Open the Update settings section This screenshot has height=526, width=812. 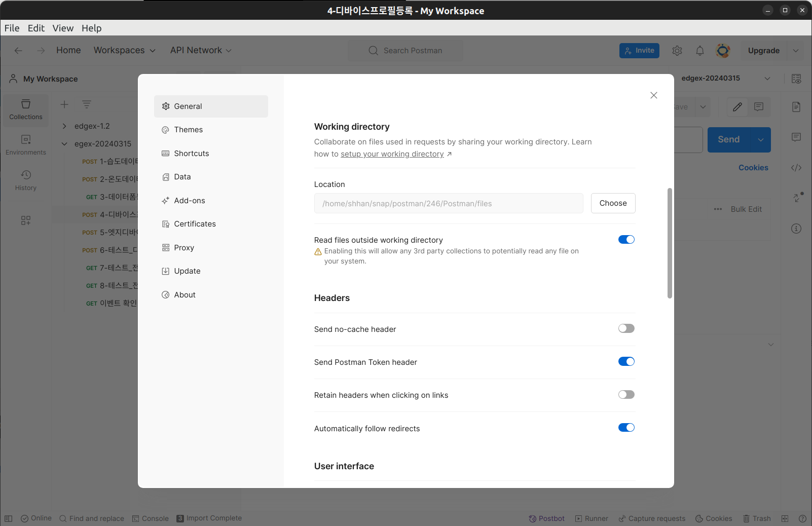(211, 271)
